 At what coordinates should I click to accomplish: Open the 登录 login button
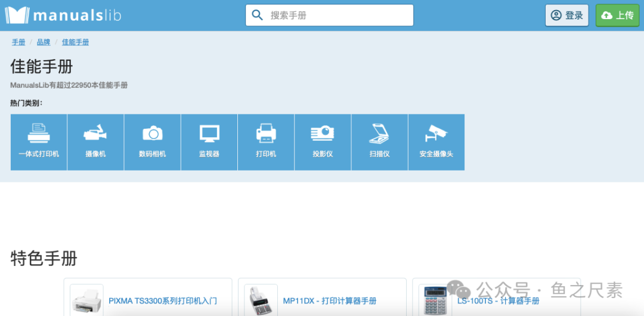(x=567, y=16)
